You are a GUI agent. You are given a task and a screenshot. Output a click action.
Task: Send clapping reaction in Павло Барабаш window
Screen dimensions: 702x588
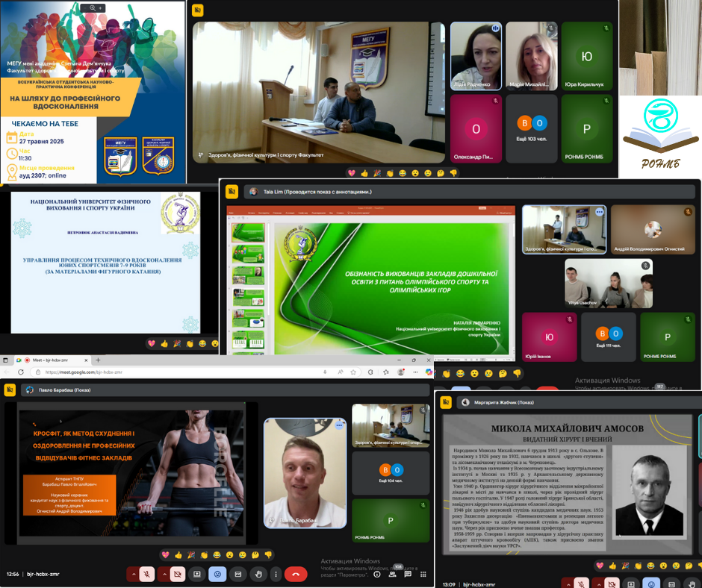click(x=204, y=555)
